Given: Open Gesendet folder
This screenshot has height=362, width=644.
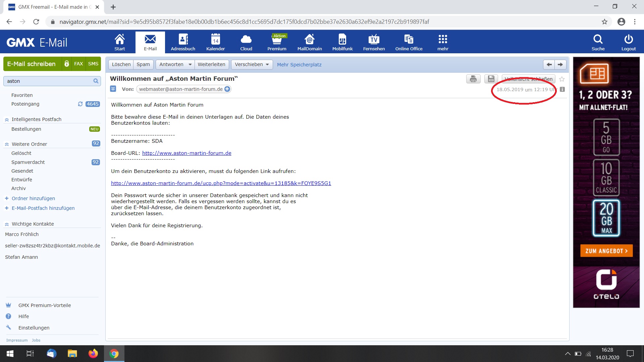Looking at the screenshot, I should tap(22, 171).
